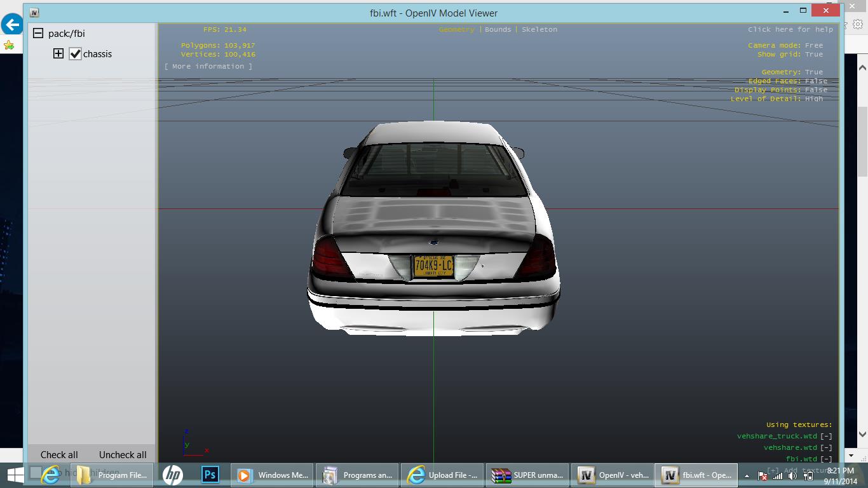
Task: Expand the More information section
Action: tap(208, 67)
